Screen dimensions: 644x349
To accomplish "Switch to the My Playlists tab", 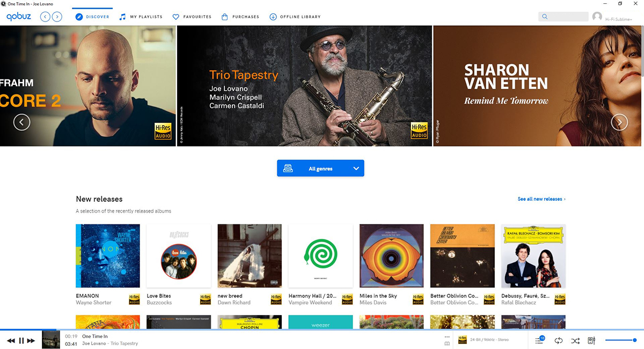I will (x=141, y=17).
